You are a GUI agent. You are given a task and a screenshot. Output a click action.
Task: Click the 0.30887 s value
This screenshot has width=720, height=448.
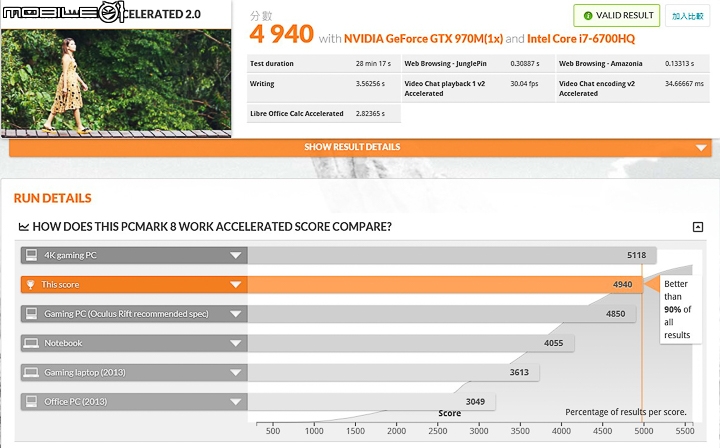[x=525, y=64]
